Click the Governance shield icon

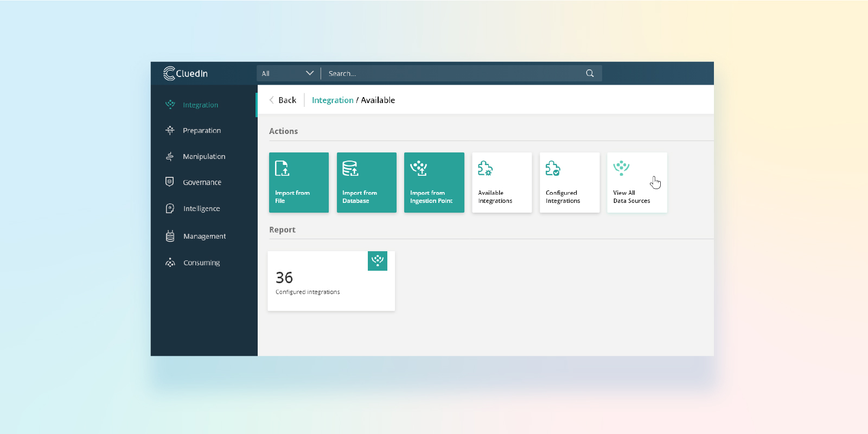coord(170,182)
